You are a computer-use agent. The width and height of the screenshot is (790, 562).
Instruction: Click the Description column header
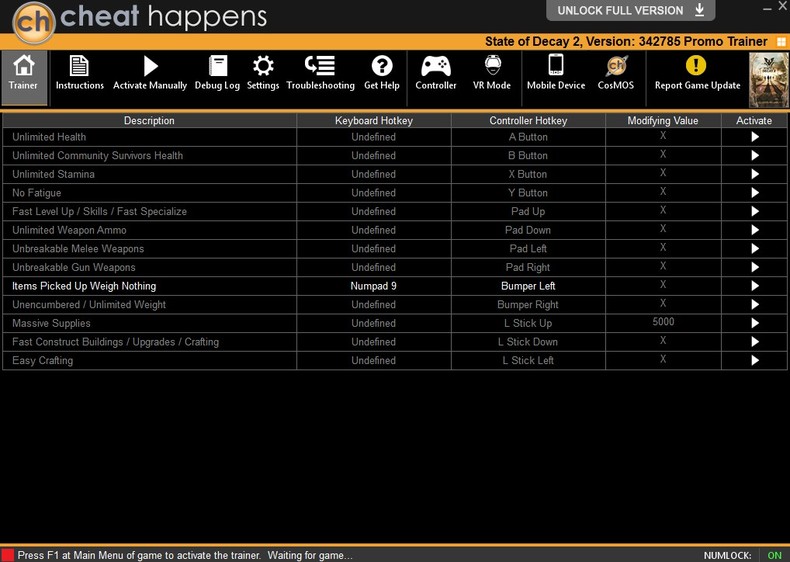pos(150,120)
